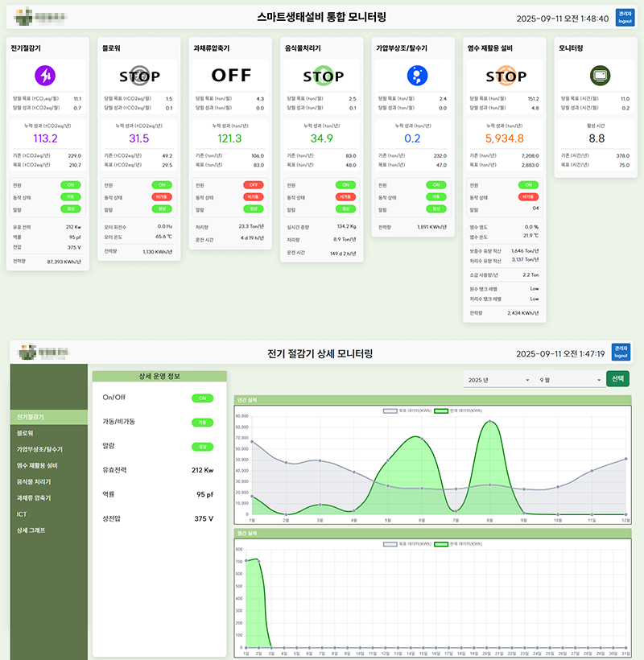644x660 pixels.
Task: Click logout in the 상세 모니터링 header
Action: pyautogui.click(x=621, y=353)
